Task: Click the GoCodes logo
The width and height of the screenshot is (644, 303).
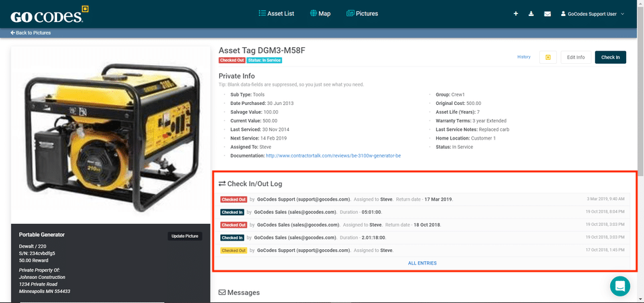Action: [x=47, y=14]
